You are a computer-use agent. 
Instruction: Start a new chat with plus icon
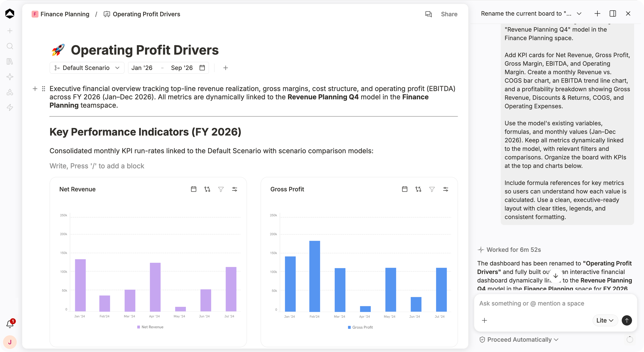pos(597,13)
